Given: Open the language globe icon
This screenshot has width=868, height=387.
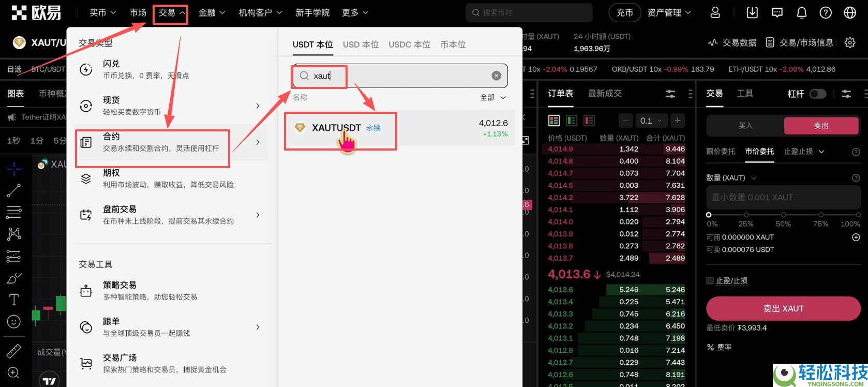Looking at the screenshot, I should 850,13.
